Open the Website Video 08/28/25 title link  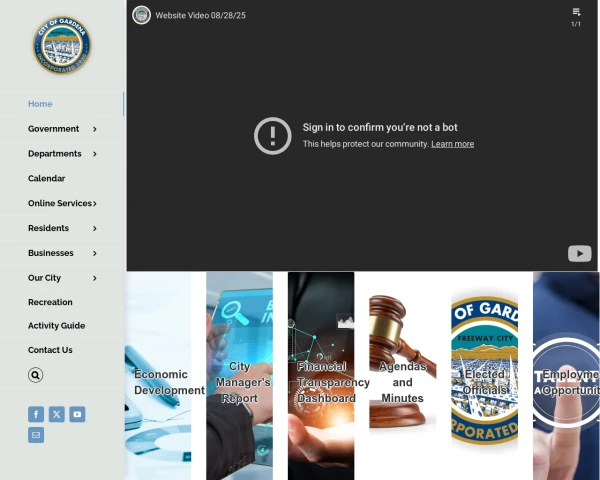click(x=201, y=16)
